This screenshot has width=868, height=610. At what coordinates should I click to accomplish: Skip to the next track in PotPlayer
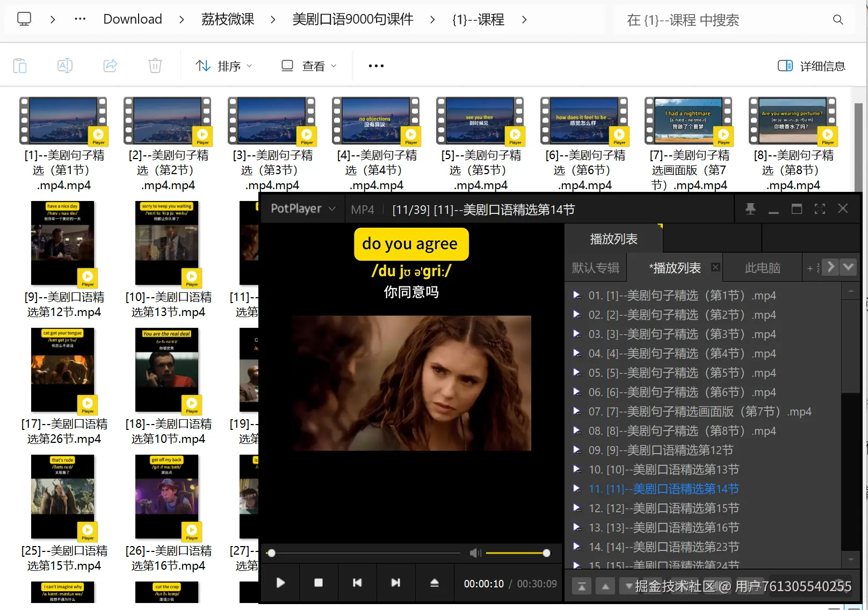pyautogui.click(x=396, y=583)
